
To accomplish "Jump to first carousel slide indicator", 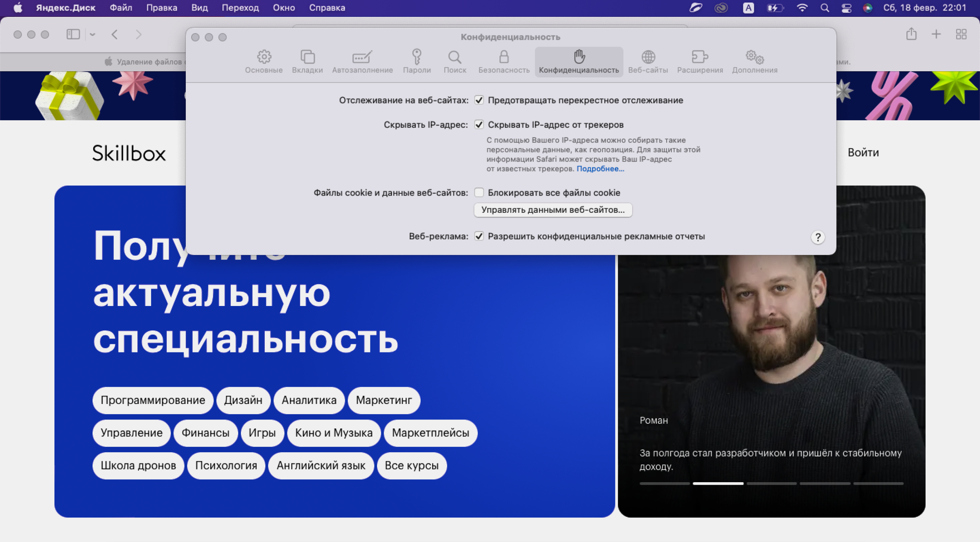I will 665,483.
